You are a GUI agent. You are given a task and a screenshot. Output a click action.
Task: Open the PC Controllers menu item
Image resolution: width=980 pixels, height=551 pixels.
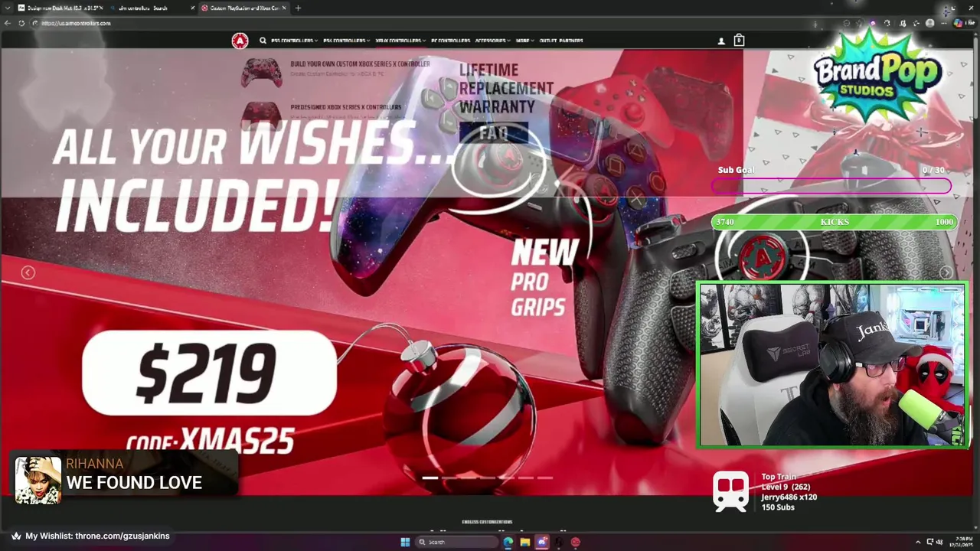[x=450, y=41]
